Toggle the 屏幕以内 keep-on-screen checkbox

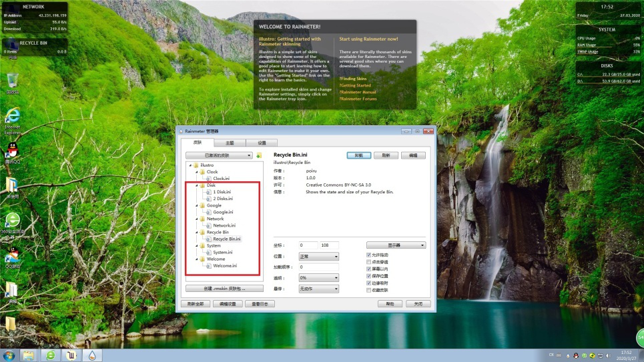(x=368, y=269)
